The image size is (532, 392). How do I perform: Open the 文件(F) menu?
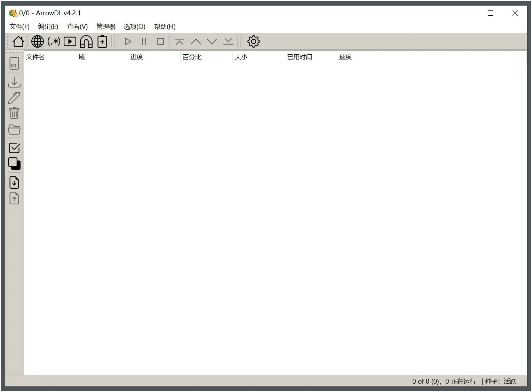pyautogui.click(x=19, y=26)
